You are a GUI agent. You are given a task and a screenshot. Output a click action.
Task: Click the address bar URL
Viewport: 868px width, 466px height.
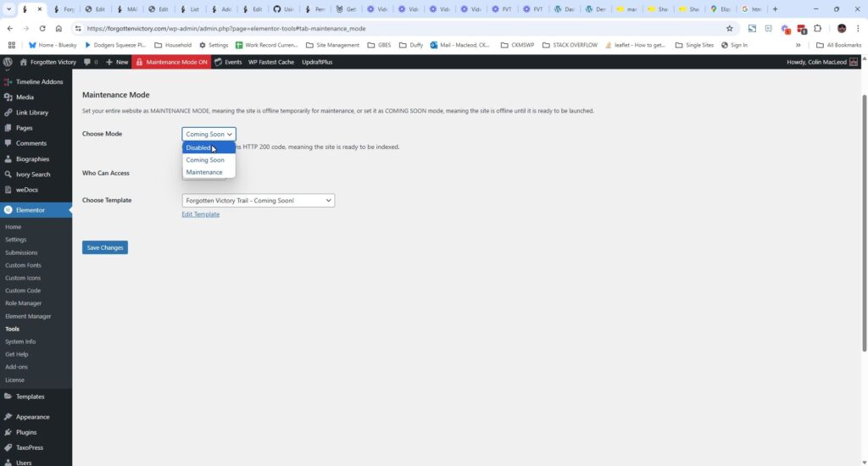(225, 28)
